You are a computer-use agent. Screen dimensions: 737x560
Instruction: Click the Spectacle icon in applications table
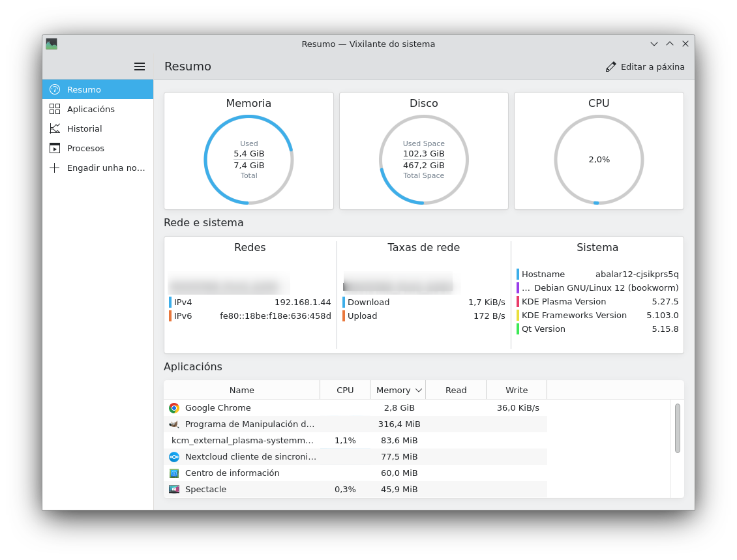point(174,489)
